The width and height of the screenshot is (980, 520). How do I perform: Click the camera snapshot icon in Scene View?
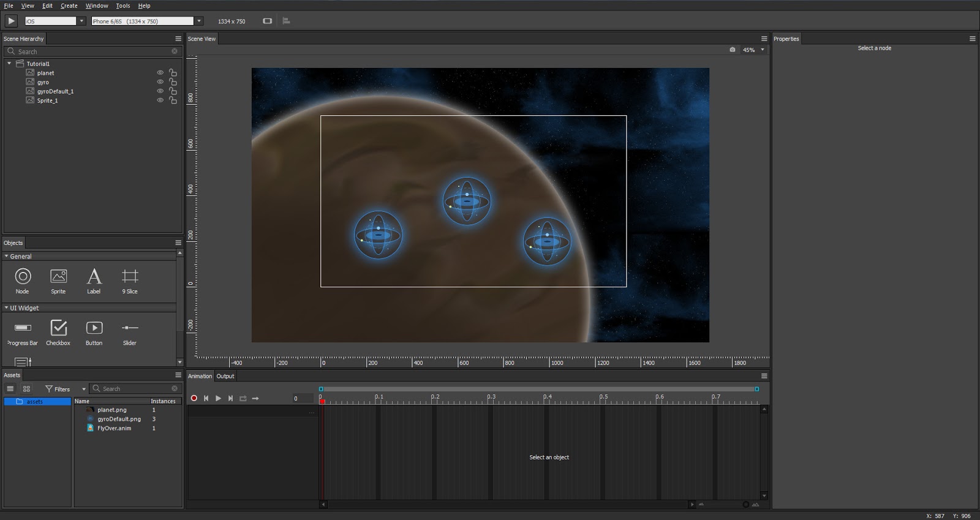(733, 50)
